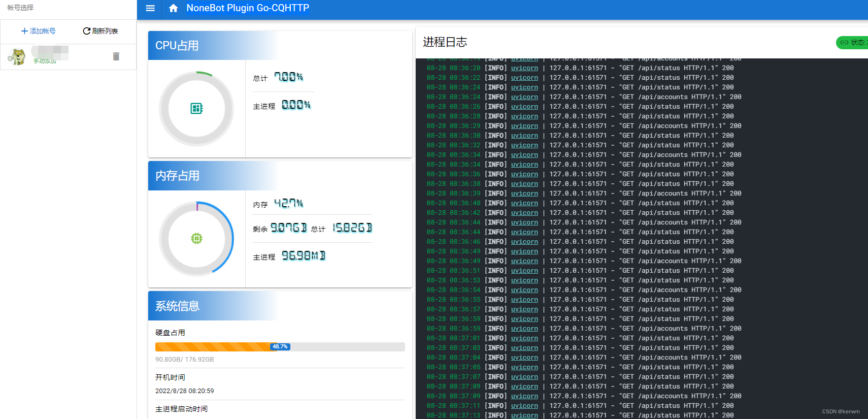The width and height of the screenshot is (868, 419).
Task: Open uvicorn link in 08:37:11 log line
Action: pos(524,406)
